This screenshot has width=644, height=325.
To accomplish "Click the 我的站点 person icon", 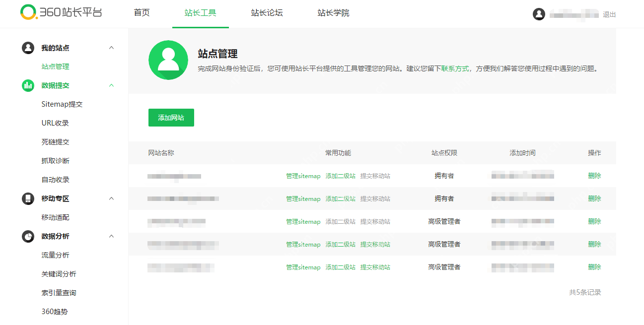I will pos(28,48).
